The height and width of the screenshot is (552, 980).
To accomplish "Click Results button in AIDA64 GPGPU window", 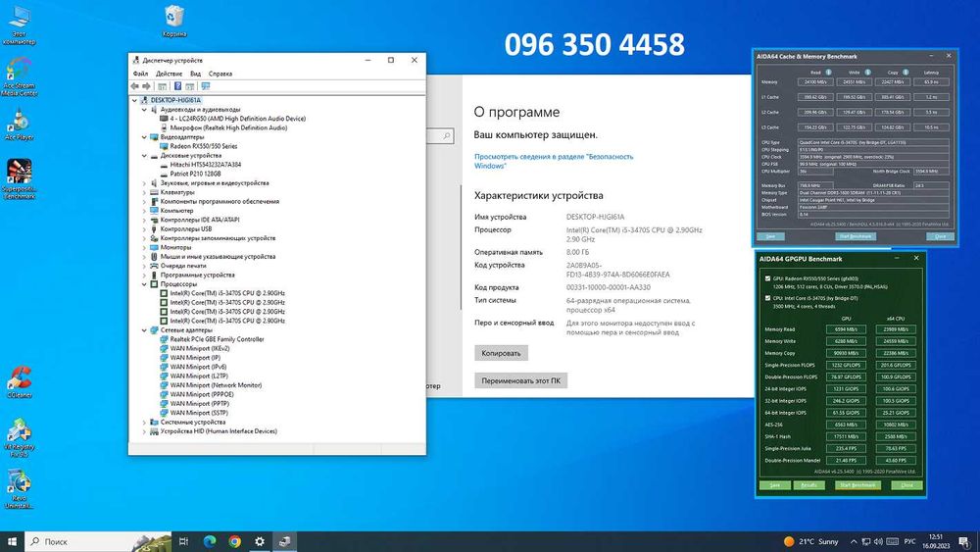I will pyautogui.click(x=808, y=485).
